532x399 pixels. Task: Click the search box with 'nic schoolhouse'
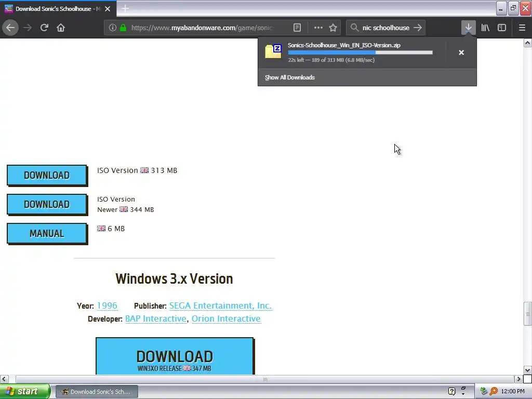386,28
